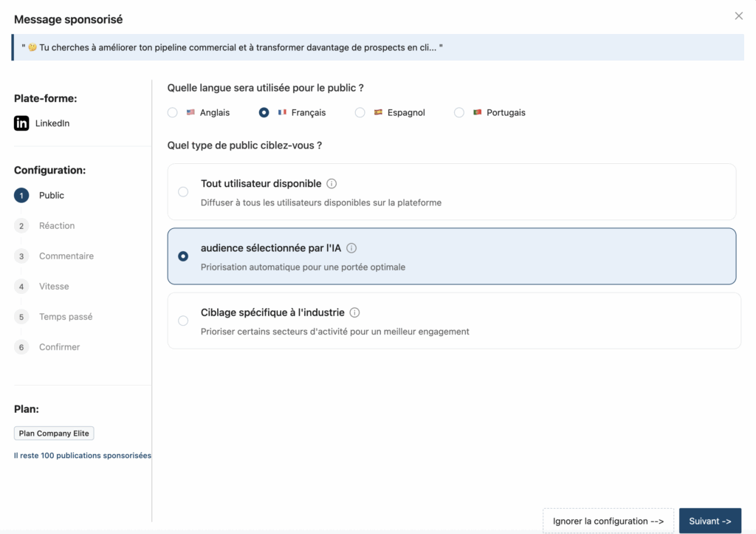Go to the Vitesse step
This screenshot has height=534, width=756.
point(54,286)
